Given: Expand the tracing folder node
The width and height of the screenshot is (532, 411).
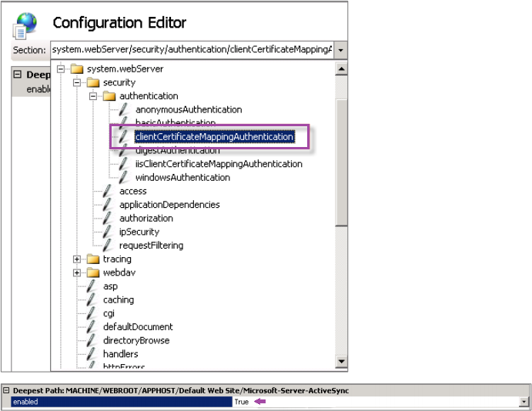Looking at the screenshot, I should tap(77, 259).
